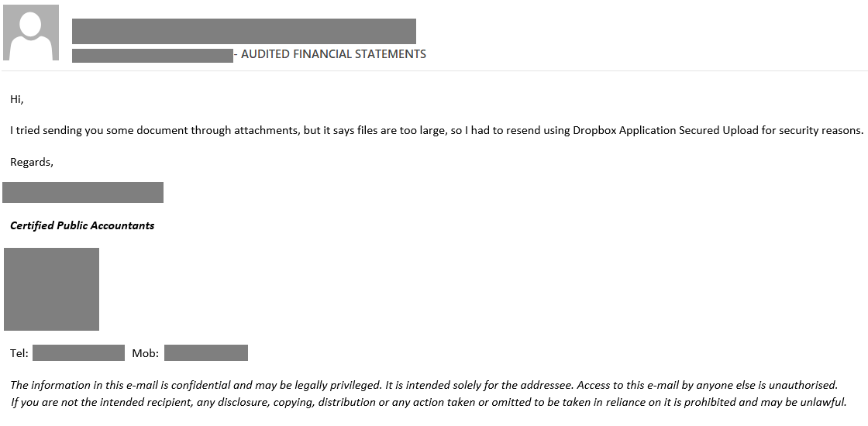The width and height of the screenshot is (868, 426).
Task: Open the redacted company logo image
Action: 51,289
